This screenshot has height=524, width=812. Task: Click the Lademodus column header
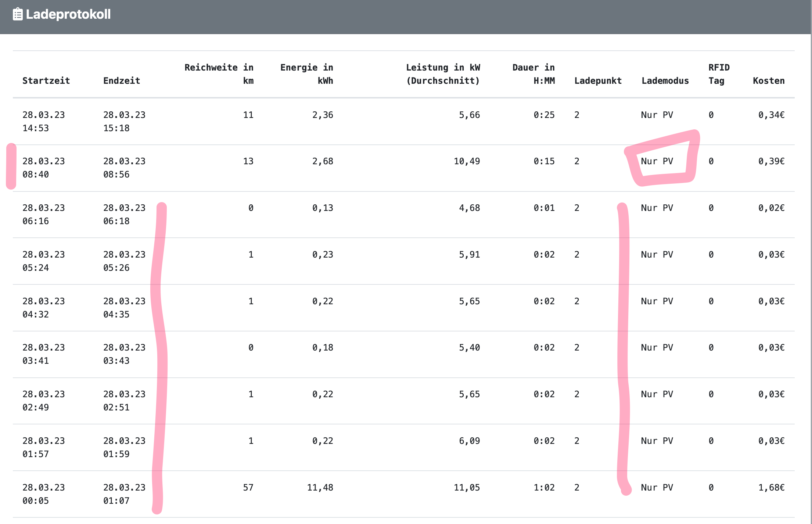[665, 81]
